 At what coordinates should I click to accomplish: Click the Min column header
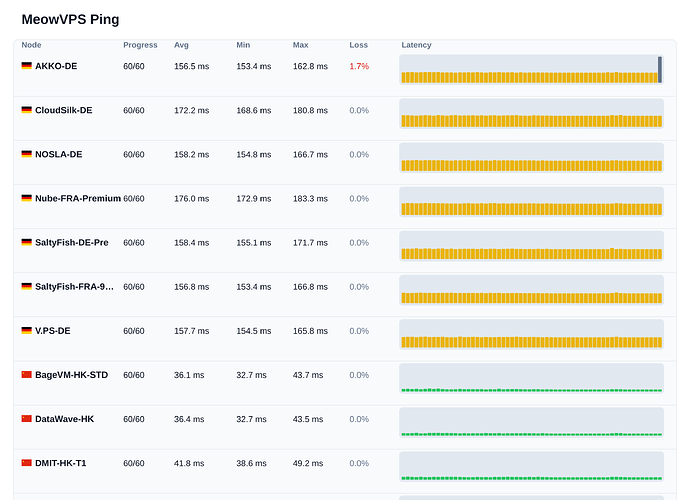click(243, 45)
